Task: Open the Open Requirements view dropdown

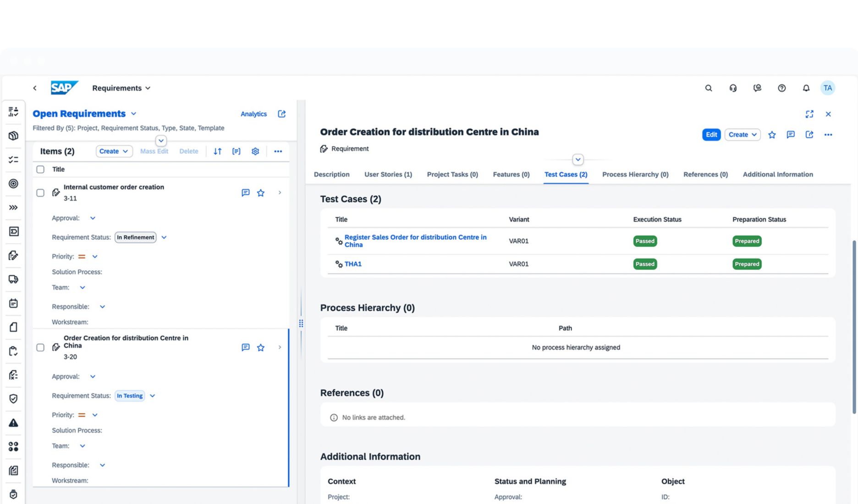Action: [134, 114]
